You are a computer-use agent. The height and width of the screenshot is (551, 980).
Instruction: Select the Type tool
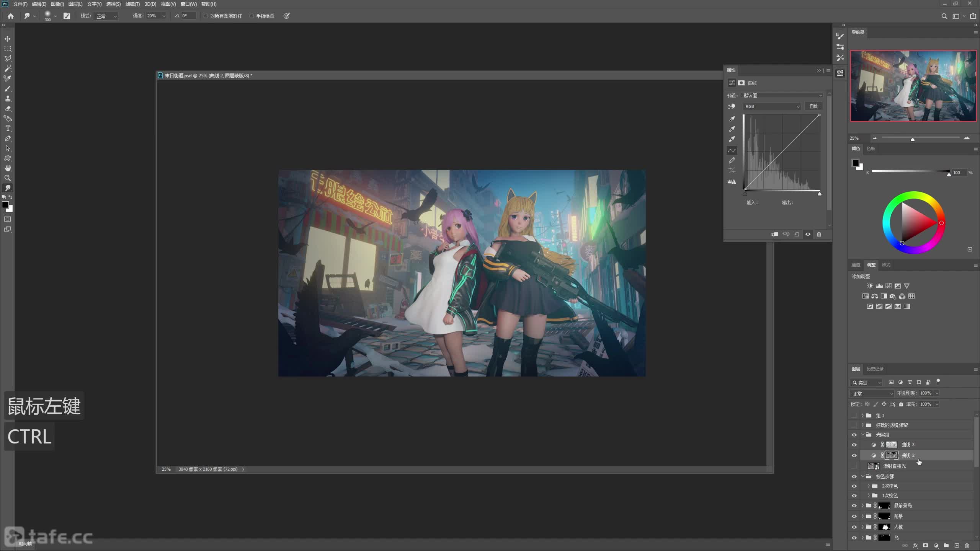click(x=8, y=128)
